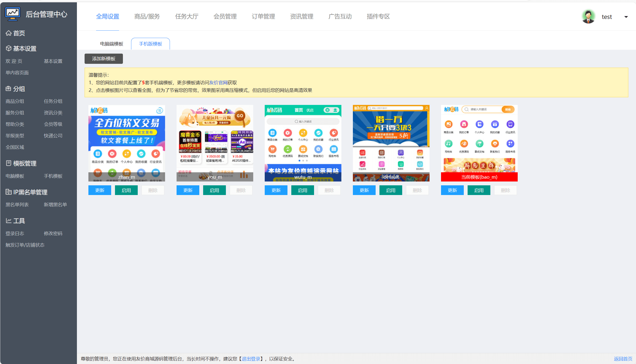Open the 商品分组 sidebar link
Image resolution: width=636 pixels, height=364 pixels.
(15, 101)
